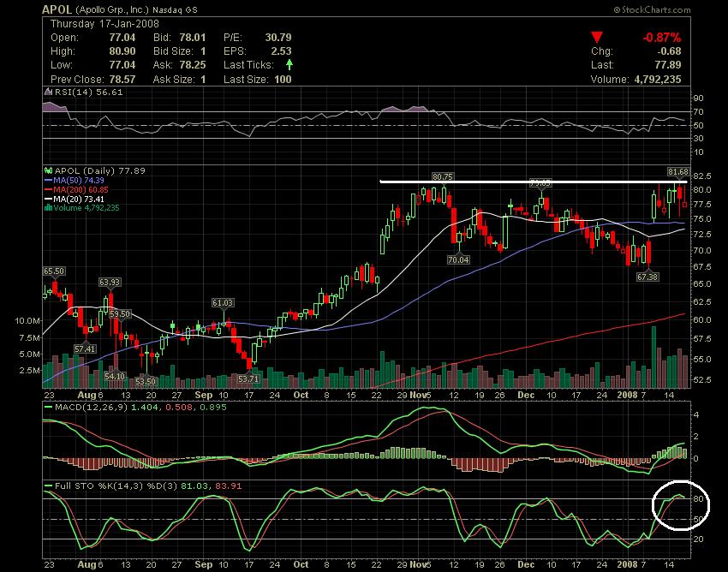
Task: Click the Last price 77.89 in header
Action: point(668,65)
